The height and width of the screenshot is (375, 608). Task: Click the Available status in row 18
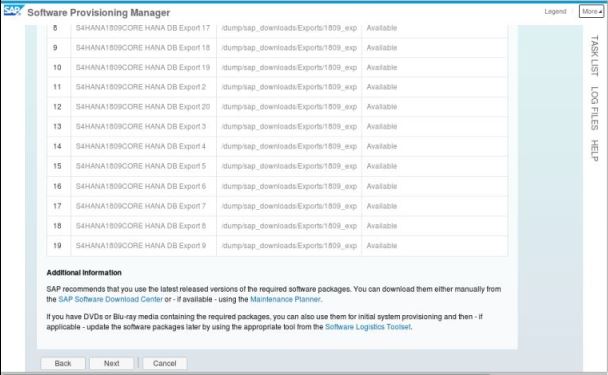[382, 226]
